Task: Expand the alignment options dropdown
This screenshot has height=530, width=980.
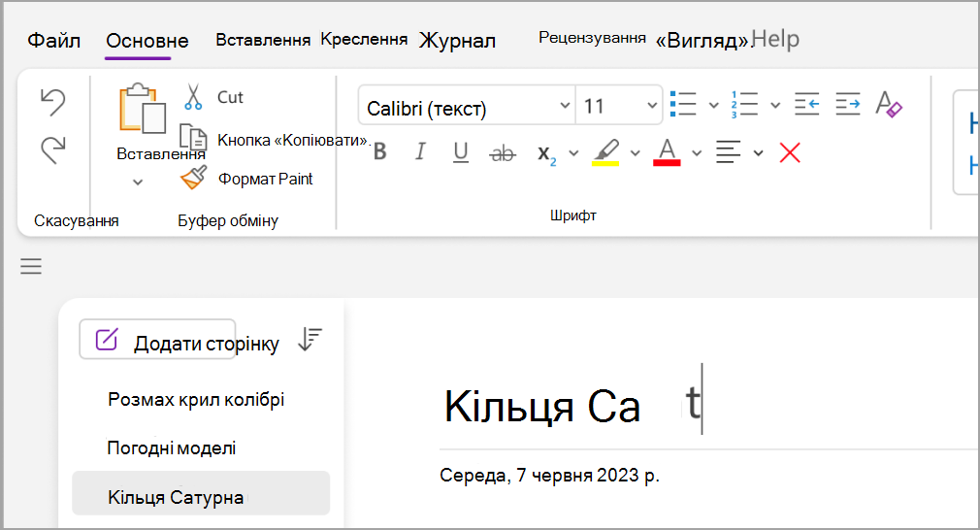Action: pyautogui.click(x=758, y=153)
